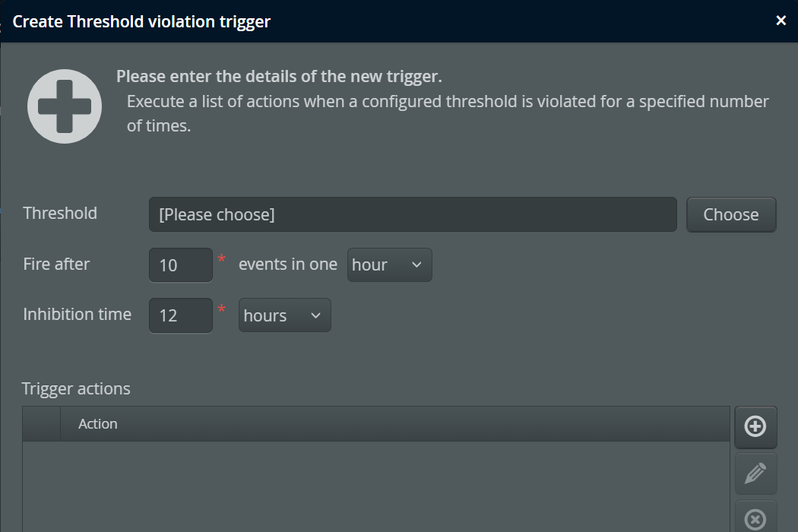Click the remove action icon
This screenshot has height=532, width=798.
pos(755,518)
